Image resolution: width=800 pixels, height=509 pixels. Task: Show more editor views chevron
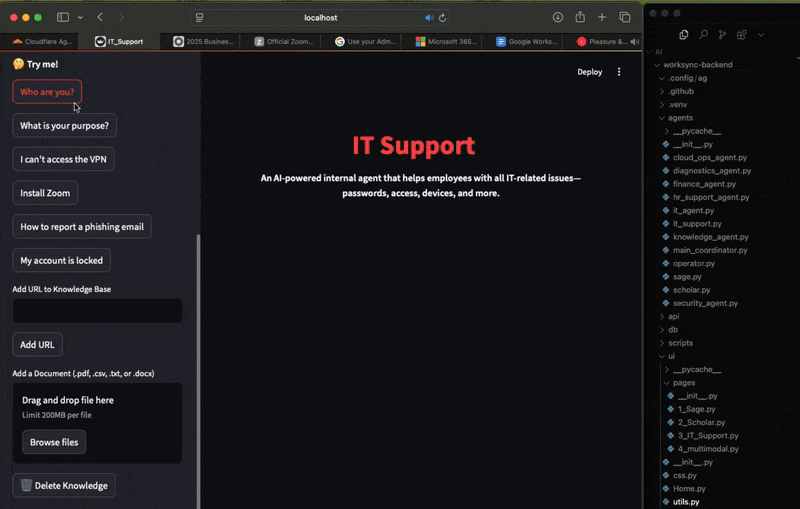tap(760, 34)
